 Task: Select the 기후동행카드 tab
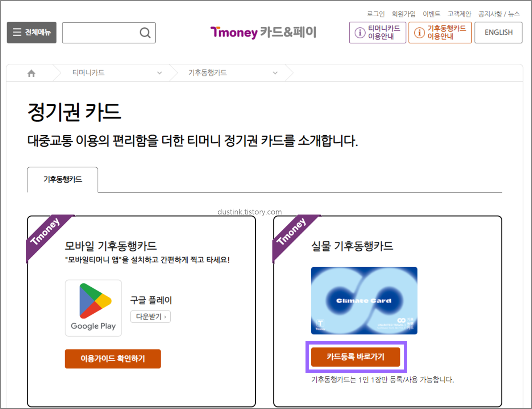(62, 180)
